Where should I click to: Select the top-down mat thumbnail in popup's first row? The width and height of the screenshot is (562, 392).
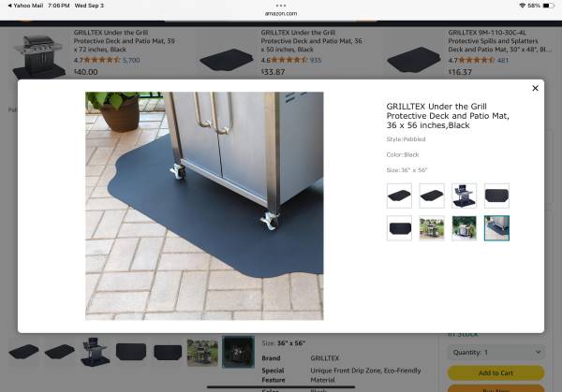(x=496, y=196)
